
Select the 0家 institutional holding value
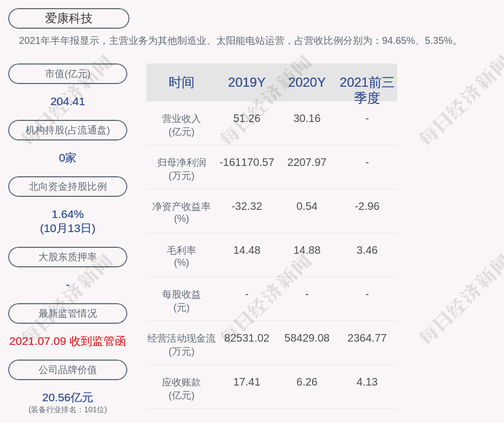pyautogui.click(x=68, y=158)
